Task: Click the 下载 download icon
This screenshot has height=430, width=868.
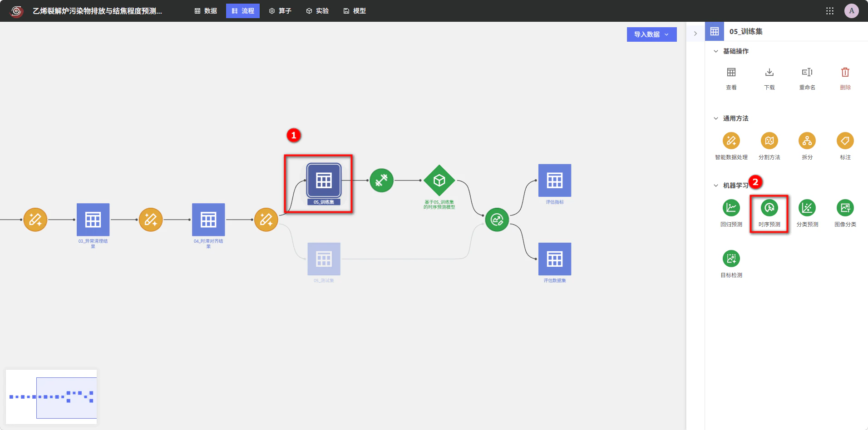Action: pyautogui.click(x=769, y=73)
